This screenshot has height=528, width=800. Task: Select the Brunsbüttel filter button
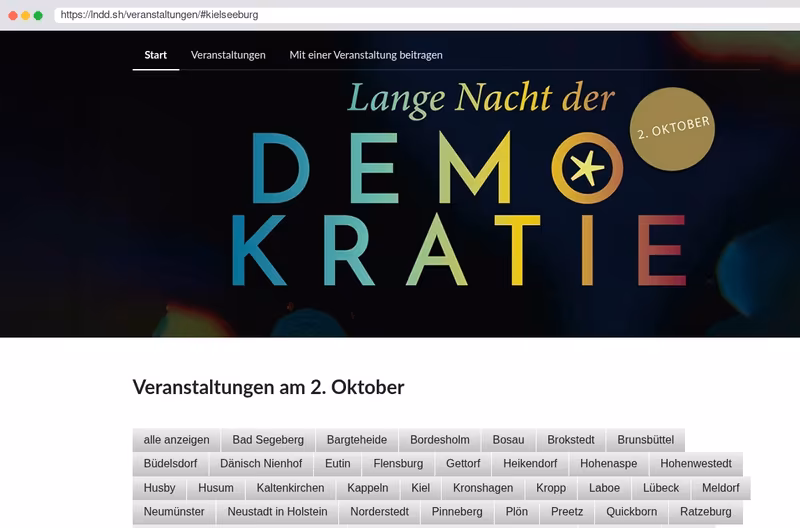point(645,440)
